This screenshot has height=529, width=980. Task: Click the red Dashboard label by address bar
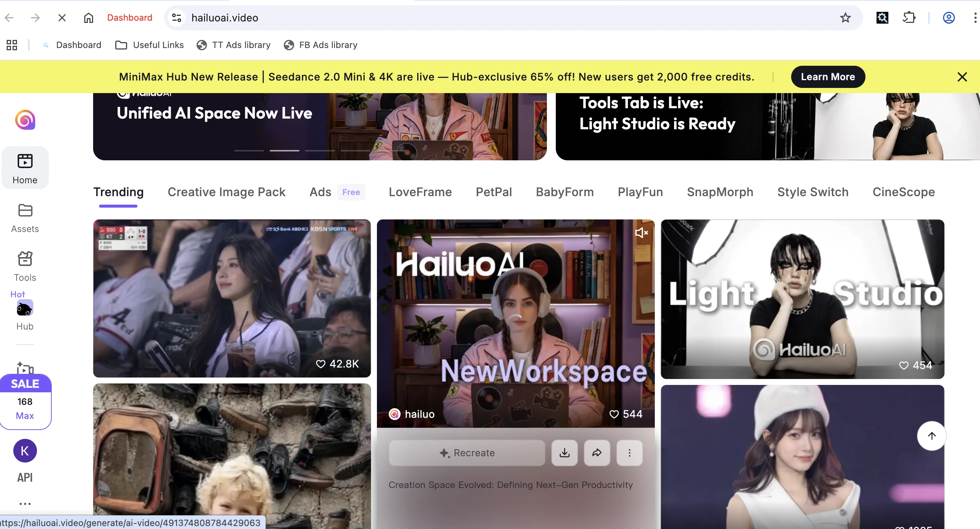click(x=130, y=17)
